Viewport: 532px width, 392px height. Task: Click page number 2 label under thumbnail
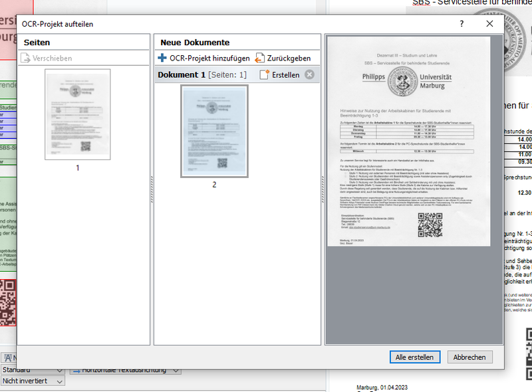pos(214,185)
